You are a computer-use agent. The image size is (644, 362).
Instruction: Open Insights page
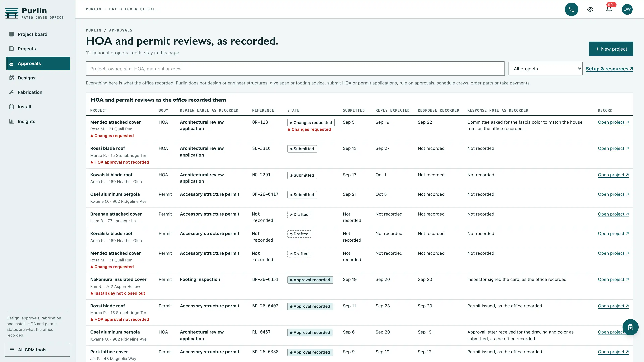(38, 121)
